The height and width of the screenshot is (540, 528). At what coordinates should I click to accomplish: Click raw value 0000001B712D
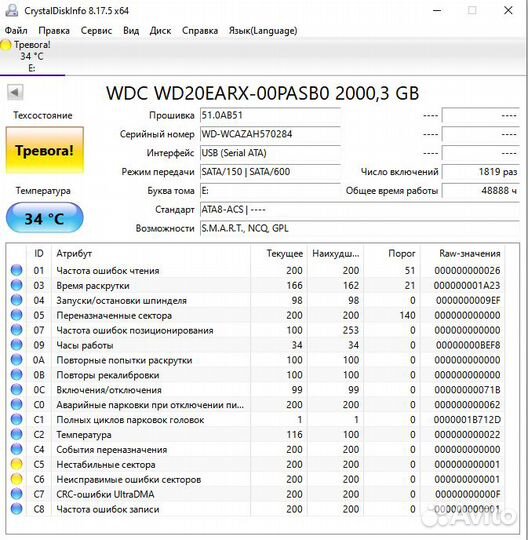(x=467, y=420)
